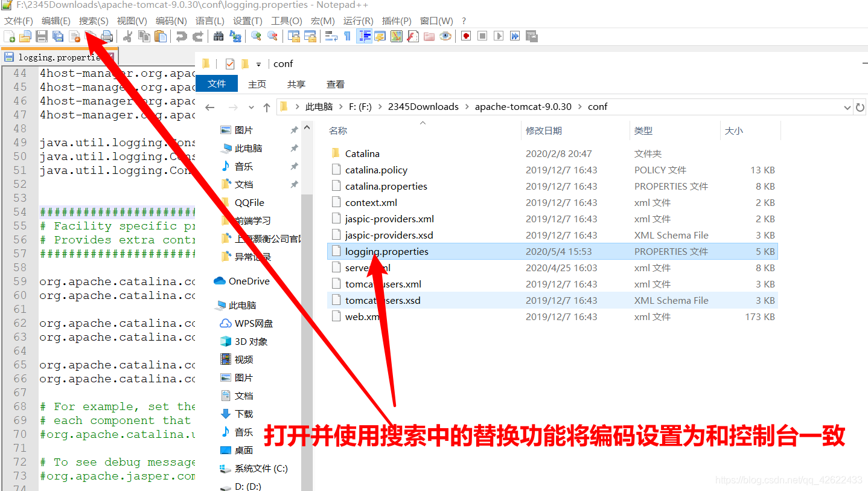This screenshot has height=491, width=868.
Task: Click the Explorer up-one-level arrow button
Action: (266, 108)
